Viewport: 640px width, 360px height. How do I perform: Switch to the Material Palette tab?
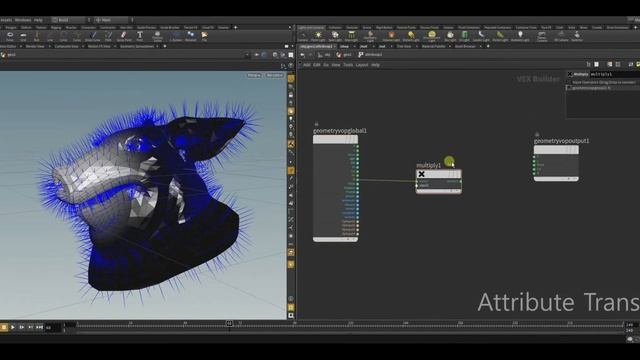point(433,46)
